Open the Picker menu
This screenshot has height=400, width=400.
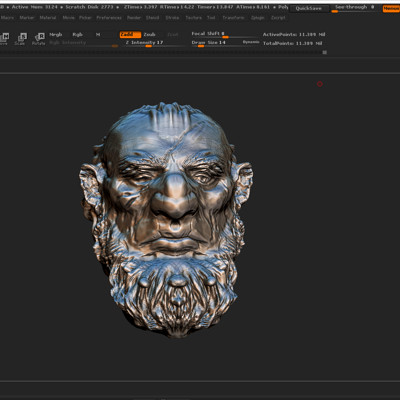click(85, 18)
